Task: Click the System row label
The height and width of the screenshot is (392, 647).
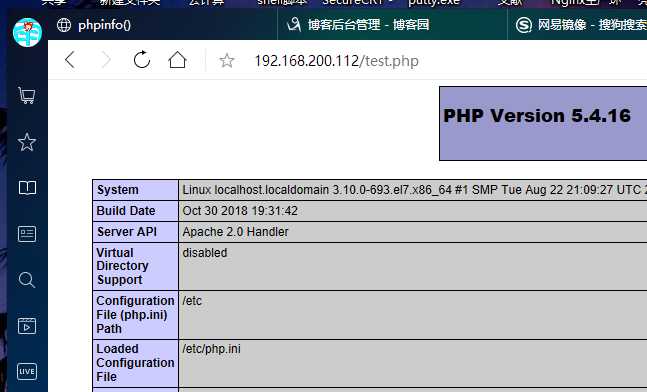Action: pyautogui.click(x=118, y=190)
